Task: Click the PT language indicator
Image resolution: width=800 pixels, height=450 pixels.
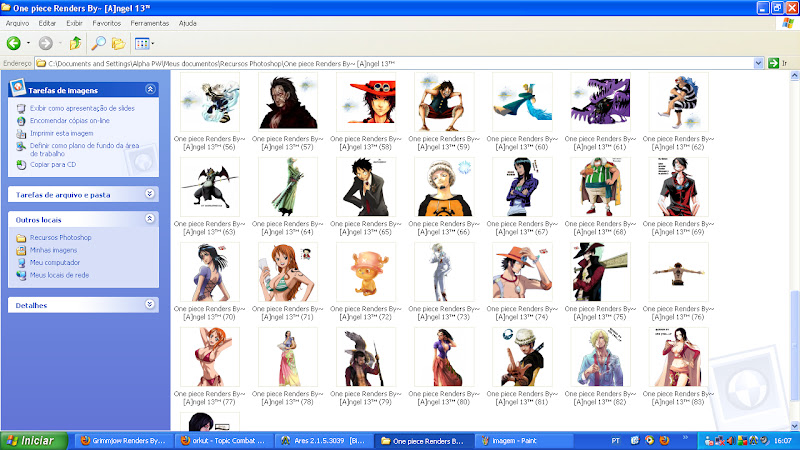Action: coord(615,441)
